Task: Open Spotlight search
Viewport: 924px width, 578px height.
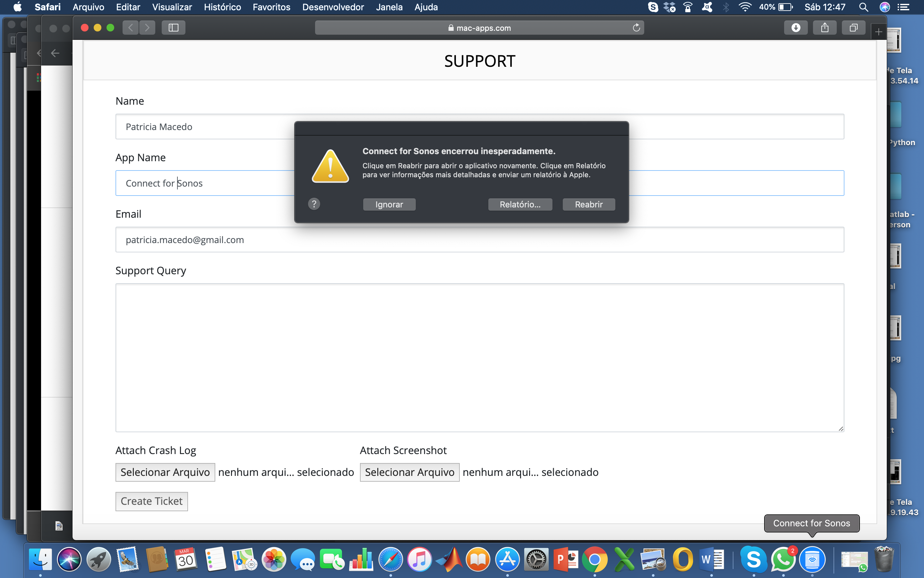Action: click(864, 7)
